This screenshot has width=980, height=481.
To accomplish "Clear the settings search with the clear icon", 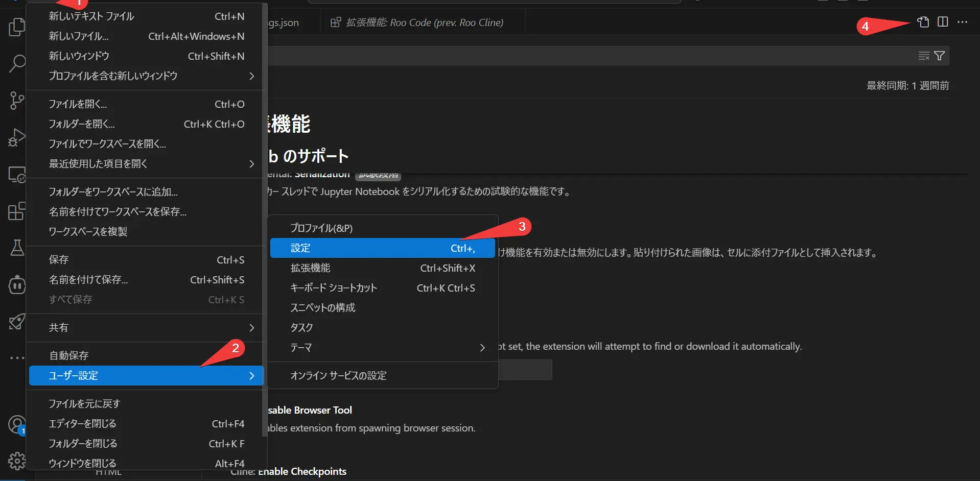I will point(923,56).
